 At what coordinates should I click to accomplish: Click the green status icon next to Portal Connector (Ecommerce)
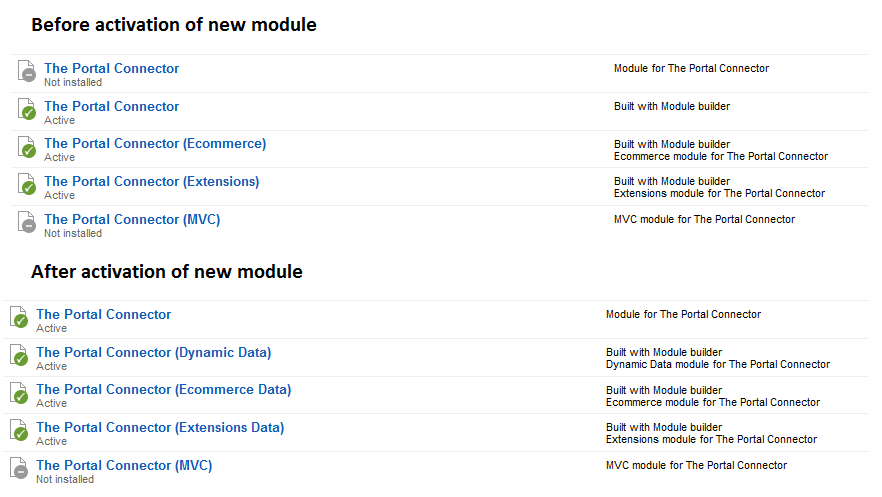click(26, 147)
